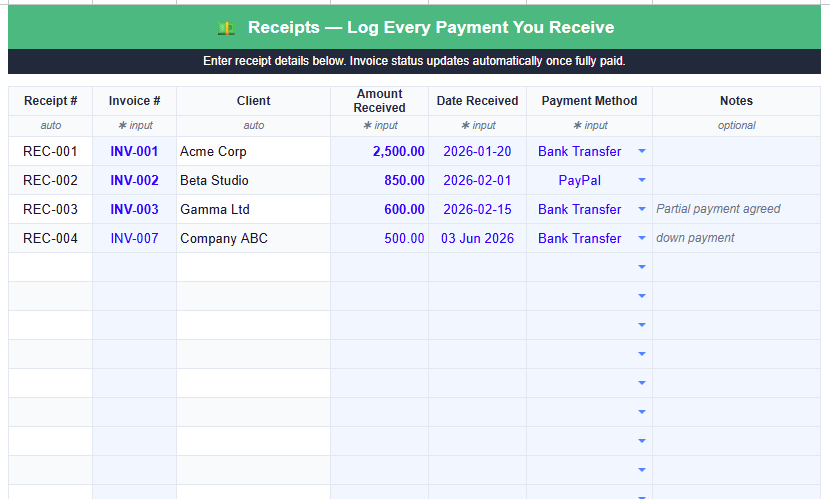Select amount cell 600.00
This screenshot has width=830, height=499.
pyautogui.click(x=380, y=210)
